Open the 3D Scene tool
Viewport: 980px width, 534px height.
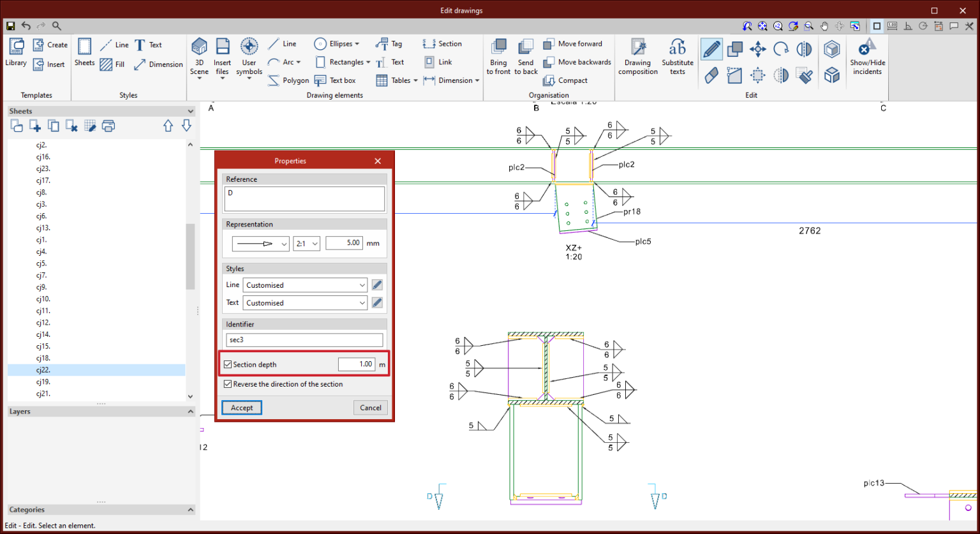pos(198,56)
